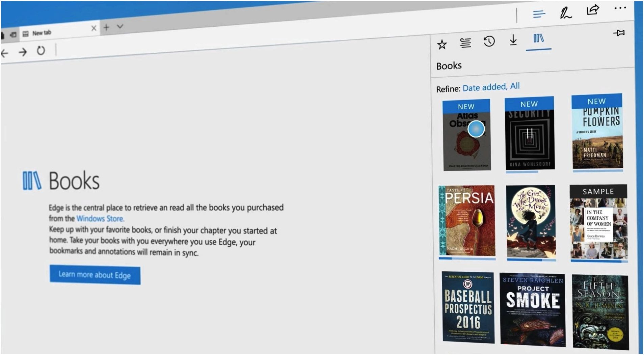Open the Security book by Gina Wohlsdorf
The height and width of the screenshot is (355, 644).
tap(530, 134)
